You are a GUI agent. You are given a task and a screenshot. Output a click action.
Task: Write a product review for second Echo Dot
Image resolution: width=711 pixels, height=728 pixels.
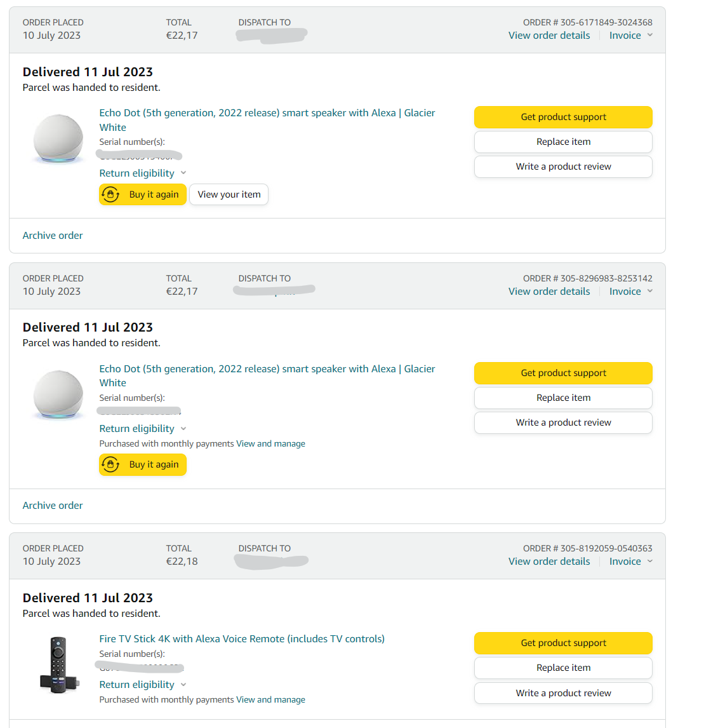click(x=563, y=422)
